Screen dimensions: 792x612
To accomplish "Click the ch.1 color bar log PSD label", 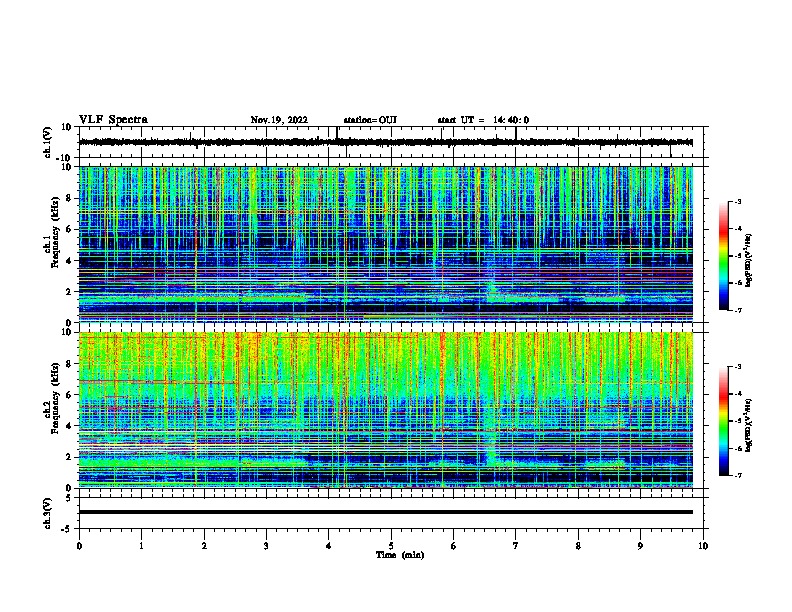I will pos(748,261).
